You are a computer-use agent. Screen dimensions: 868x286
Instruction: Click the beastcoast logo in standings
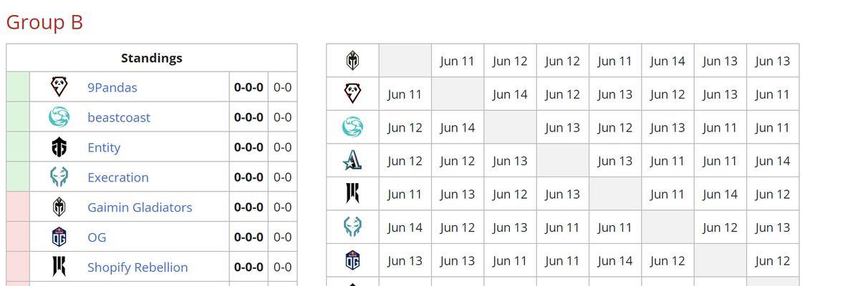(x=59, y=117)
